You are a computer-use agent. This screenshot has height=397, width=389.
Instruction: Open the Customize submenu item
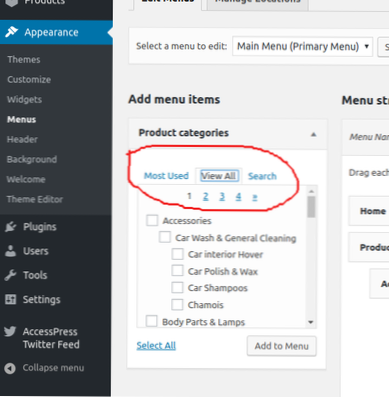(29, 79)
